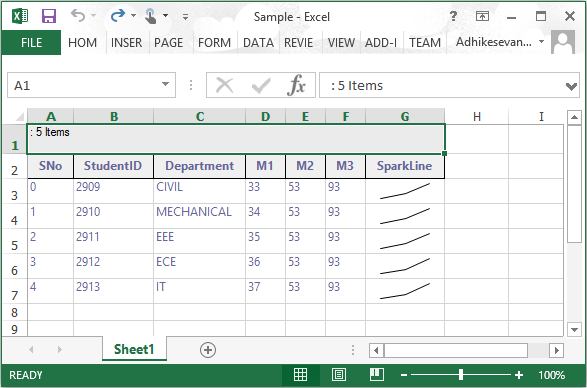Select row 8 header
587x388 pixels.
(x=14, y=312)
